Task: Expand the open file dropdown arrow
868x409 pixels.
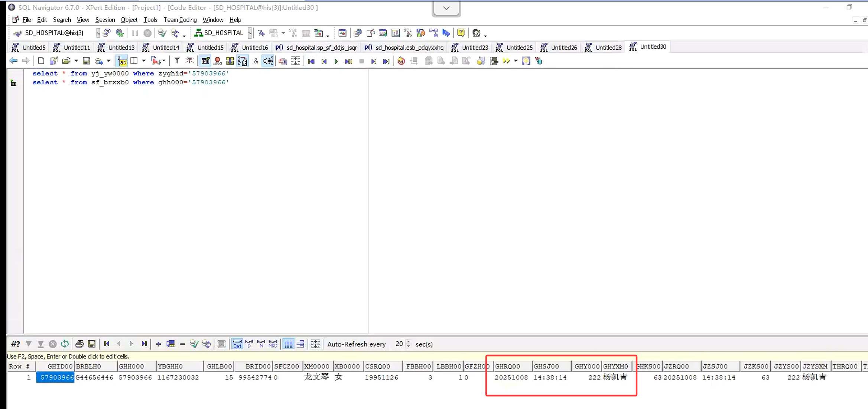Action: (x=76, y=61)
